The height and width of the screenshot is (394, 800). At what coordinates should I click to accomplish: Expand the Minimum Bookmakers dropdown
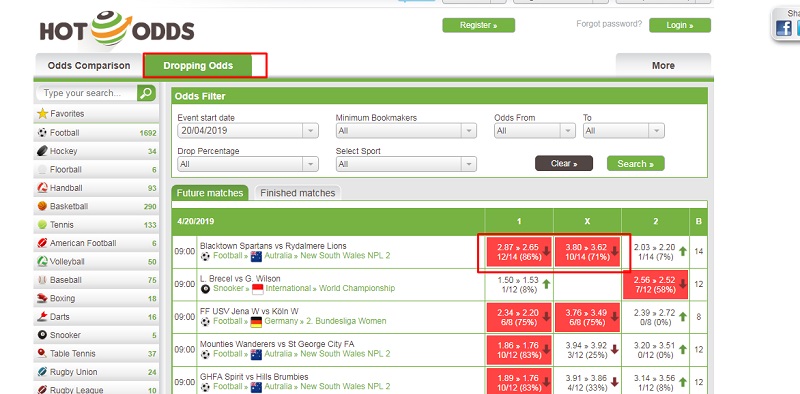pyautogui.click(x=406, y=131)
